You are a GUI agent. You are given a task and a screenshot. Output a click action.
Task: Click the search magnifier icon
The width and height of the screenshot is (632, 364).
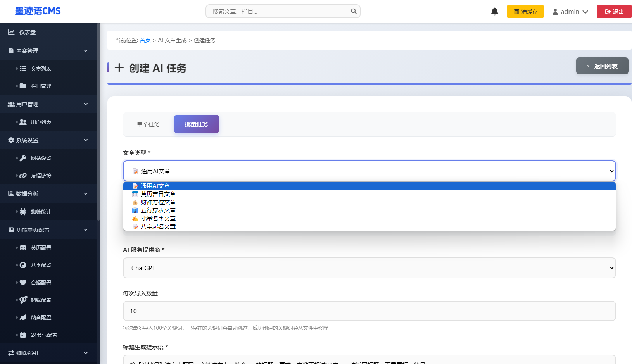point(354,11)
